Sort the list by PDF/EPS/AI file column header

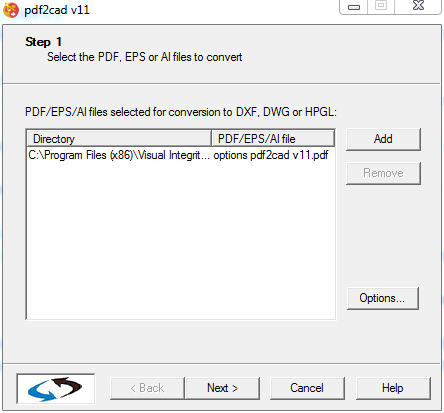click(273, 139)
